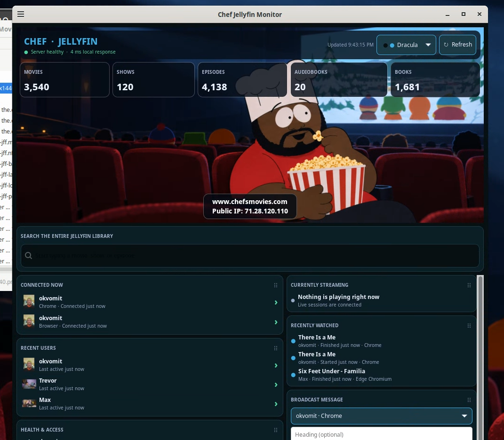This screenshot has width=504, height=440.
Task: Grab Currently Streaming panel drag handle
Action: coord(469,285)
